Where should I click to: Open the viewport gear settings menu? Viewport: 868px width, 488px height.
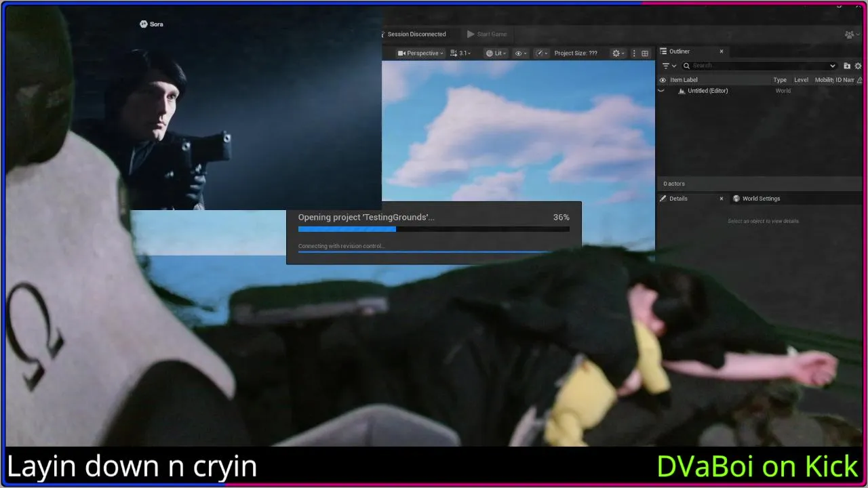tap(618, 53)
